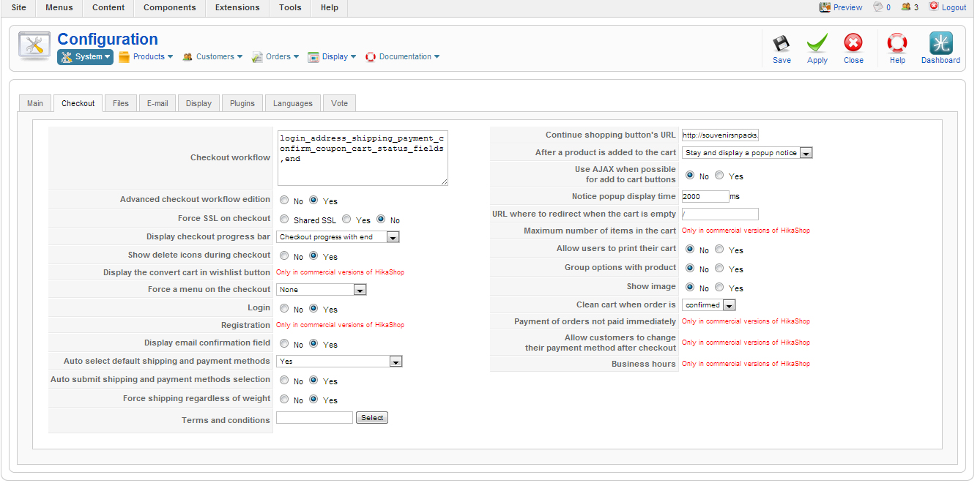980x486 pixels.
Task: Open the Components menu
Action: point(170,7)
